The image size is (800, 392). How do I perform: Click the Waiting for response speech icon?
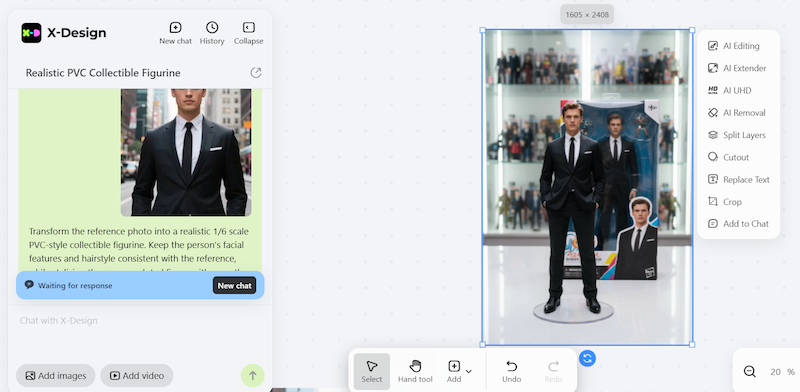tap(29, 285)
